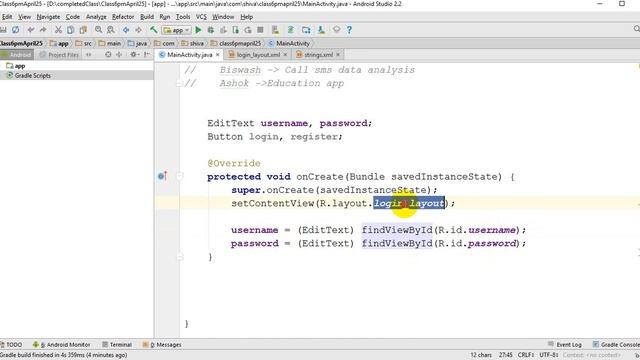
Task: Collapse the comment block fold marker
Action: point(179,83)
